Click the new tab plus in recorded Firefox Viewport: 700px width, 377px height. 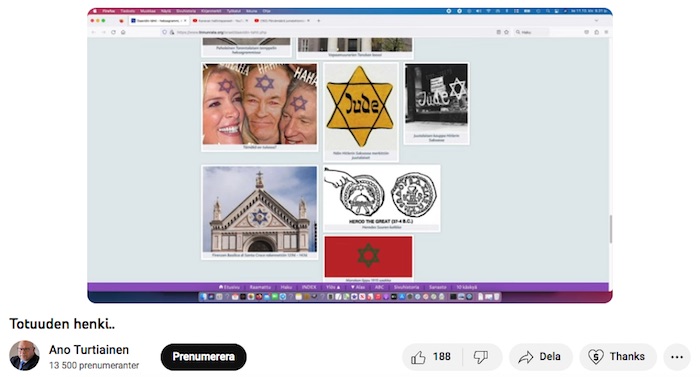click(x=318, y=21)
